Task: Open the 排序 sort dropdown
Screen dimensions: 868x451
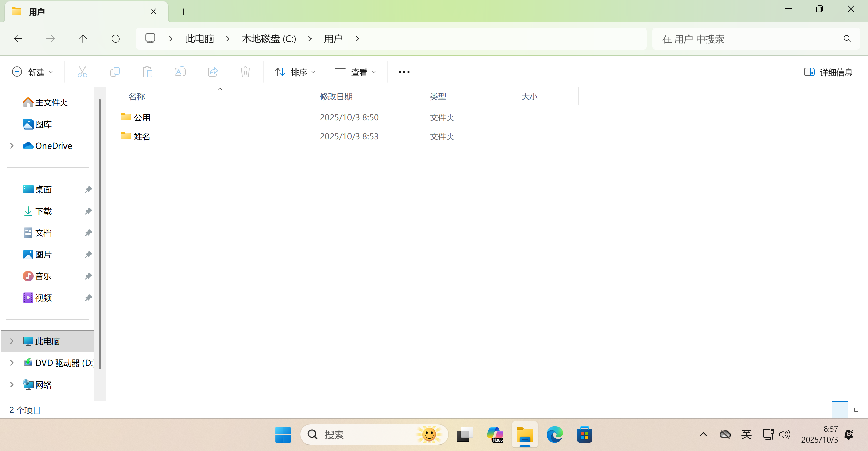Action: 295,72
